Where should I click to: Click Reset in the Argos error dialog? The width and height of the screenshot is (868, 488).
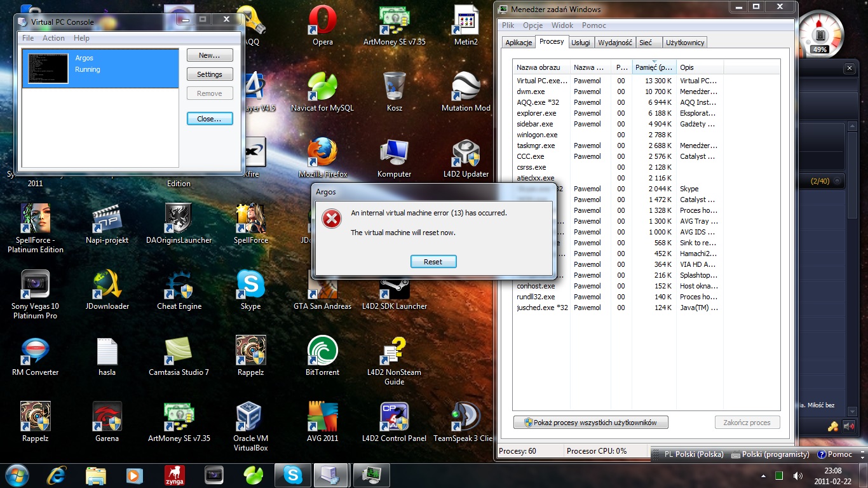[x=433, y=261]
